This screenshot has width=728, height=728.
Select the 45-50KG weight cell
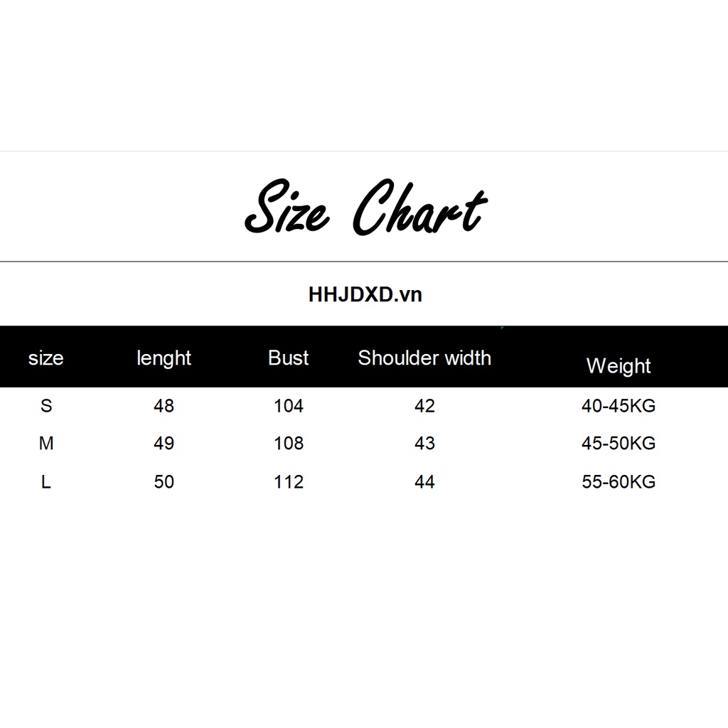pos(618,444)
